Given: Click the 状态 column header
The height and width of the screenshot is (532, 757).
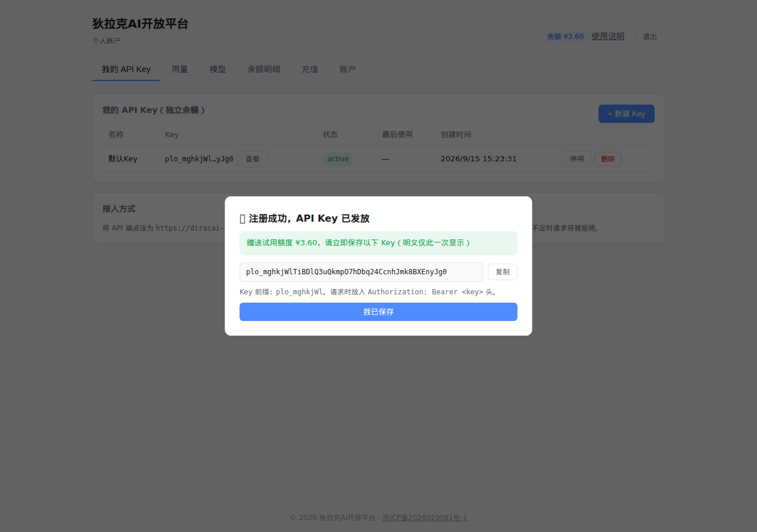Looking at the screenshot, I should [330, 135].
